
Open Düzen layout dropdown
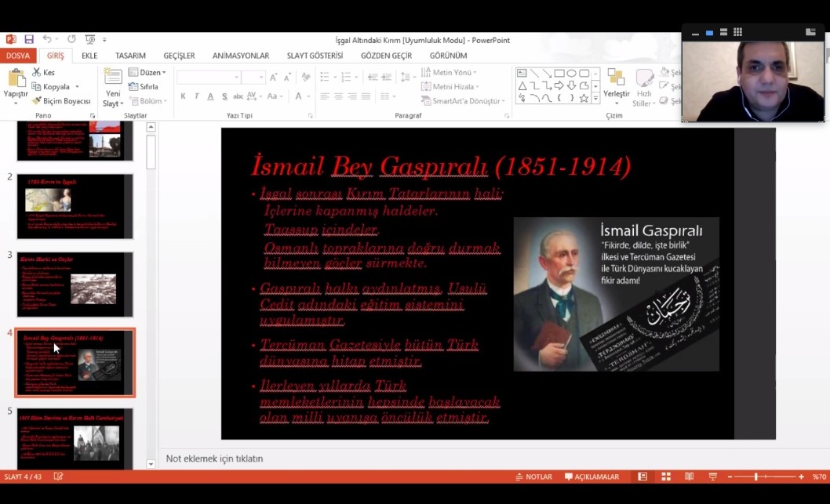tap(147, 72)
